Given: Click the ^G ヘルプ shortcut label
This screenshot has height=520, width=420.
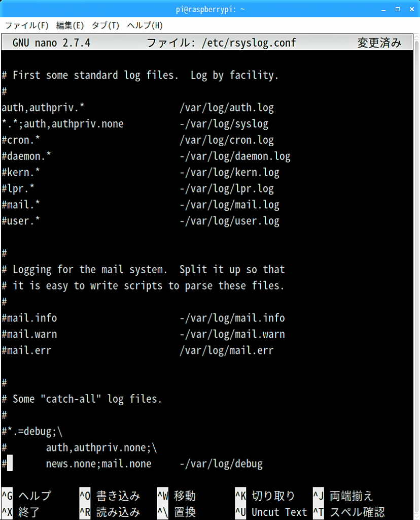Looking at the screenshot, I should (x=26, y=496).
